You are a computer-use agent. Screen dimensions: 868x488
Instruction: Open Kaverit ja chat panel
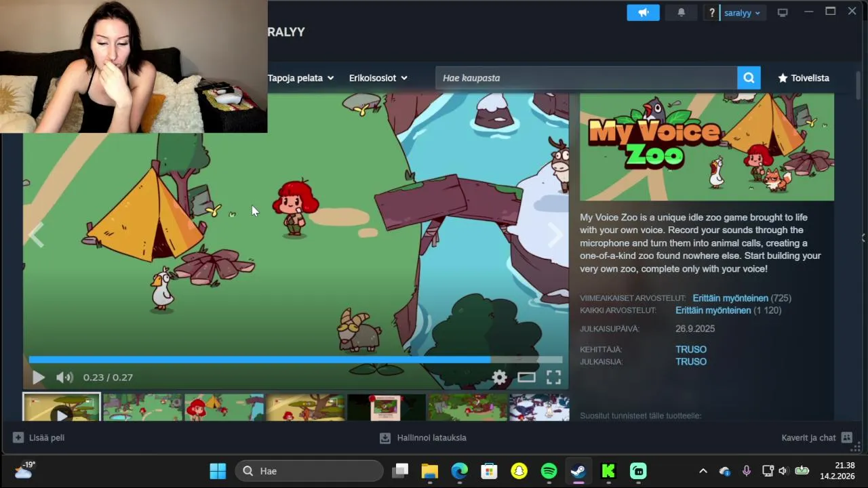tap(816, 438)
